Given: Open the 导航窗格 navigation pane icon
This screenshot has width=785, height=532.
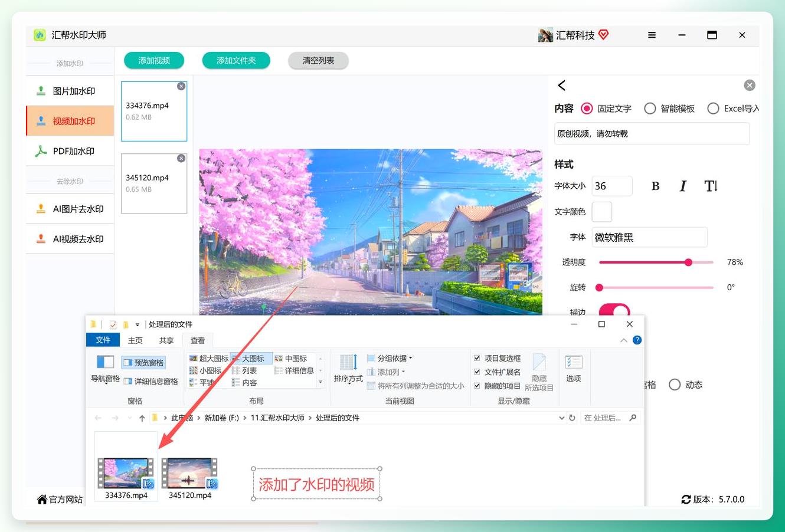Looking at the screenshot, I should (x=105, y=362).
